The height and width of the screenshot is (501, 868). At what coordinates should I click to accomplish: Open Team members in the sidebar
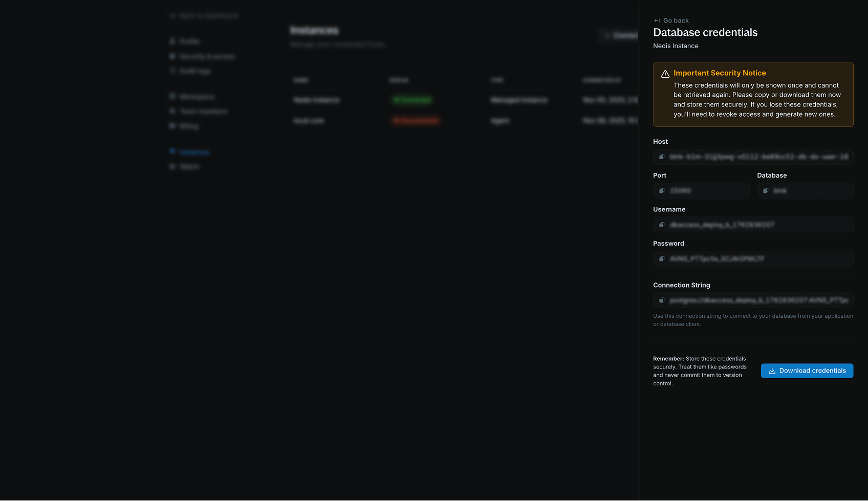pos(203,111)
